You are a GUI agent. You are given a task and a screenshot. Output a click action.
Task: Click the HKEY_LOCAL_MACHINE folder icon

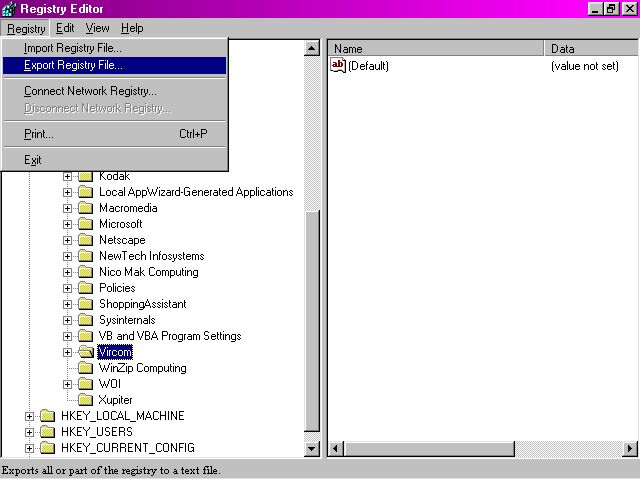coord(47,416)
